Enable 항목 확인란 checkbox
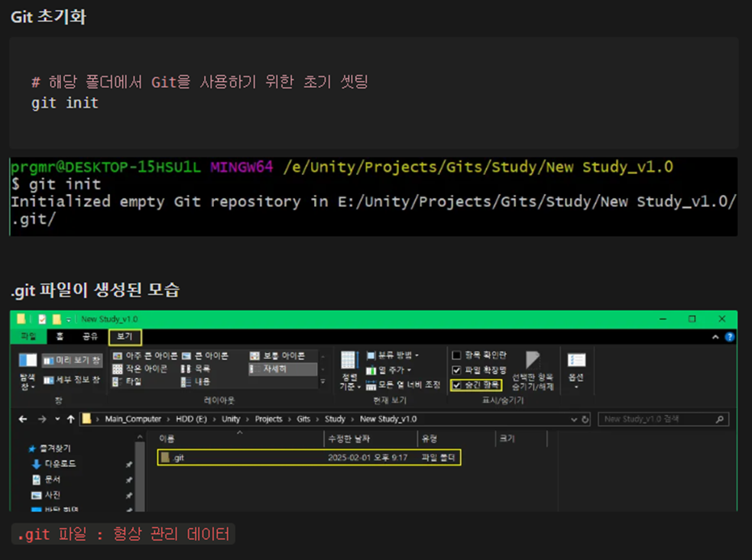 coord(456,355)
